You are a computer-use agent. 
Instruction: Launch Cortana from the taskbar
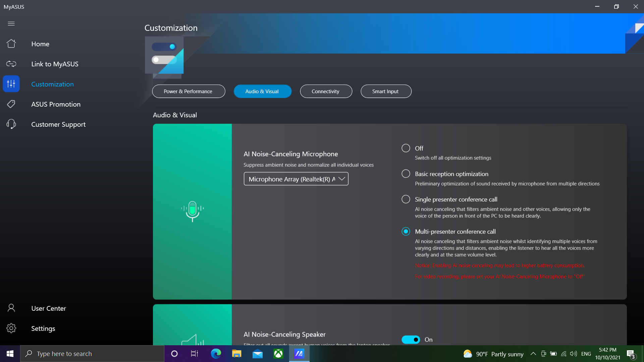coord(174,354)
